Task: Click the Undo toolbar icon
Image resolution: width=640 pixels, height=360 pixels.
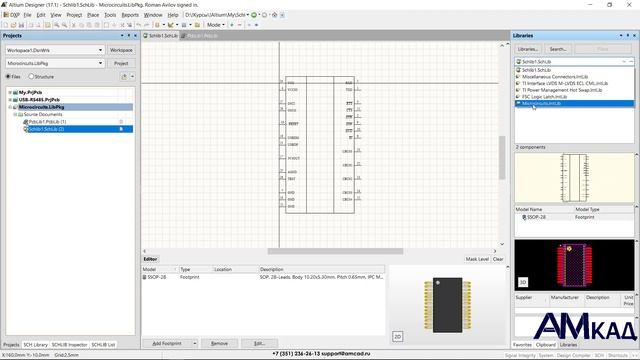Action: pos(139,25)
